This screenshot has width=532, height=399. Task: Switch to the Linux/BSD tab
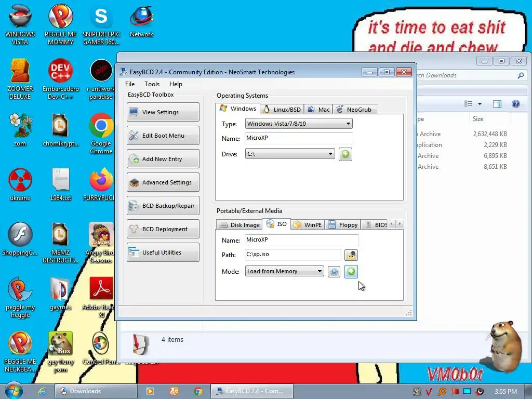click(x=282, y=109)
